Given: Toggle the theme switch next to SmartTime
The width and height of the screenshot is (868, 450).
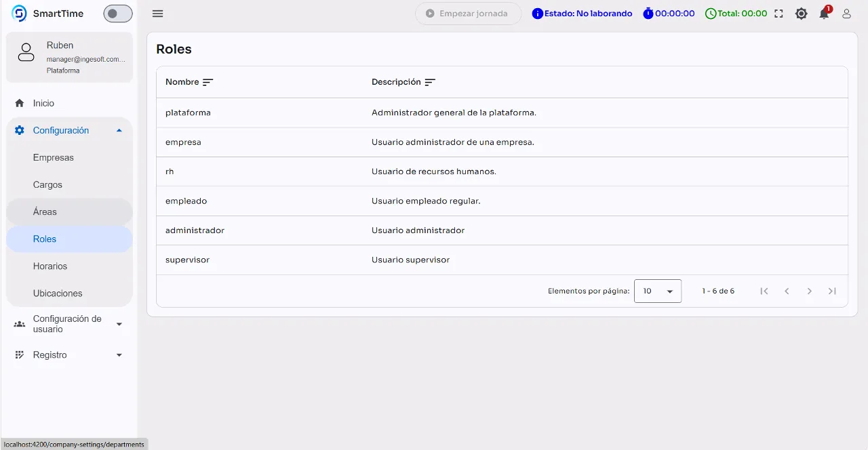Looking at the screenshot, I should coord(117,13).
